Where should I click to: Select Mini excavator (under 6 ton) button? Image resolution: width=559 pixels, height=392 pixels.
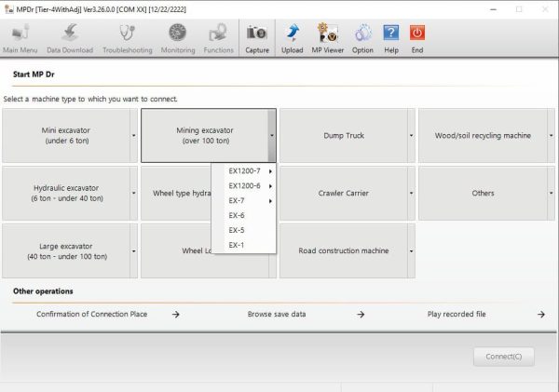point(66,135)
